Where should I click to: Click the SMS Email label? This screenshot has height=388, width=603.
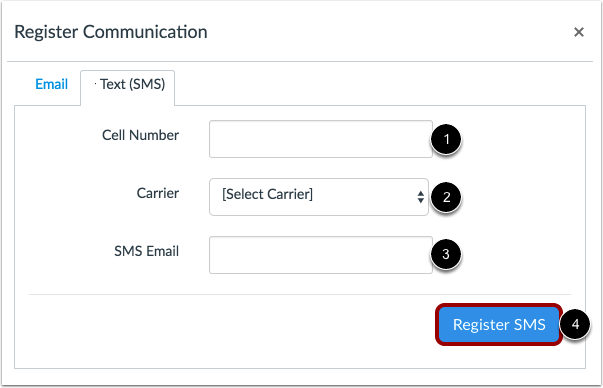(x=147, y=251)
